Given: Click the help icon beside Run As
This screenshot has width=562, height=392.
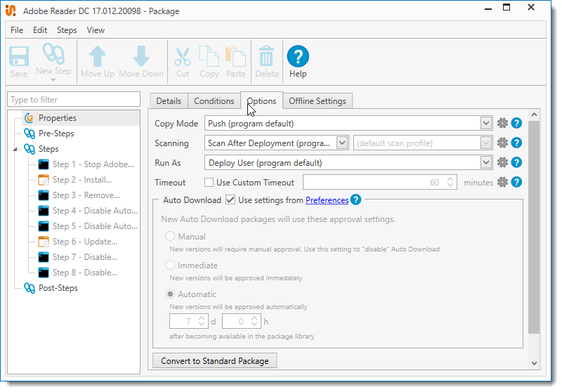Looking at the screenshot, I should (x=516, y=163).
